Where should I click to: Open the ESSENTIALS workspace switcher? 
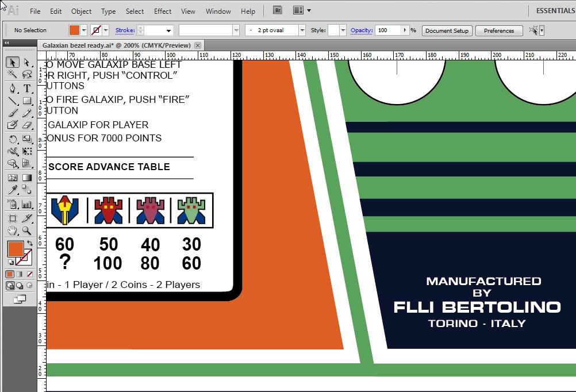pyautogui.click(x=555, y=11)
